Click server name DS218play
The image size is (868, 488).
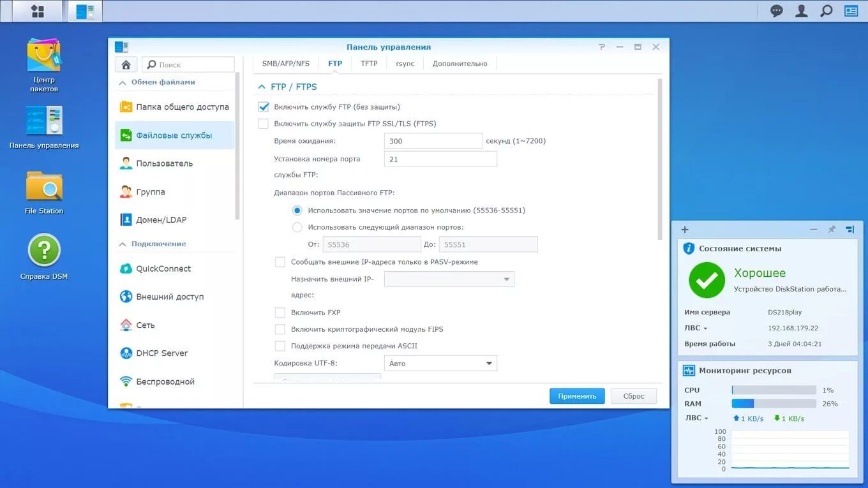pyautogui.click(x=784, y=313)
